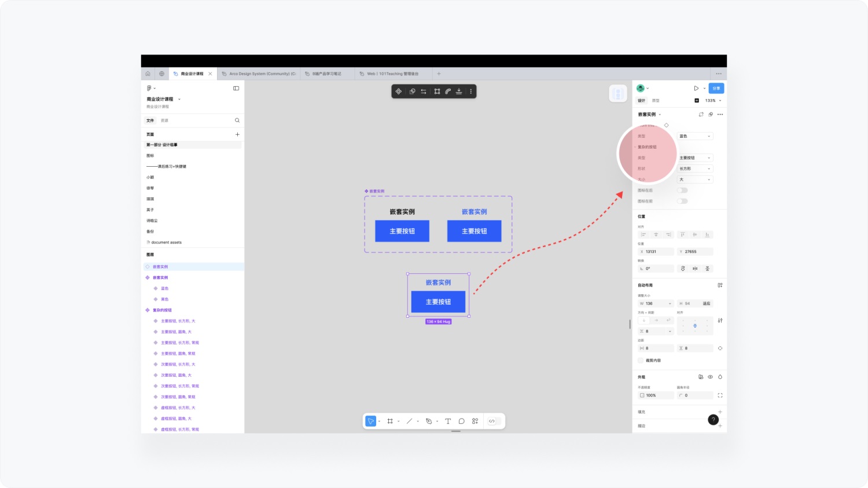The width and height of the screenshot is (868, 488).
Task: Switch to the 原型 tab
Action: [654, 100]
